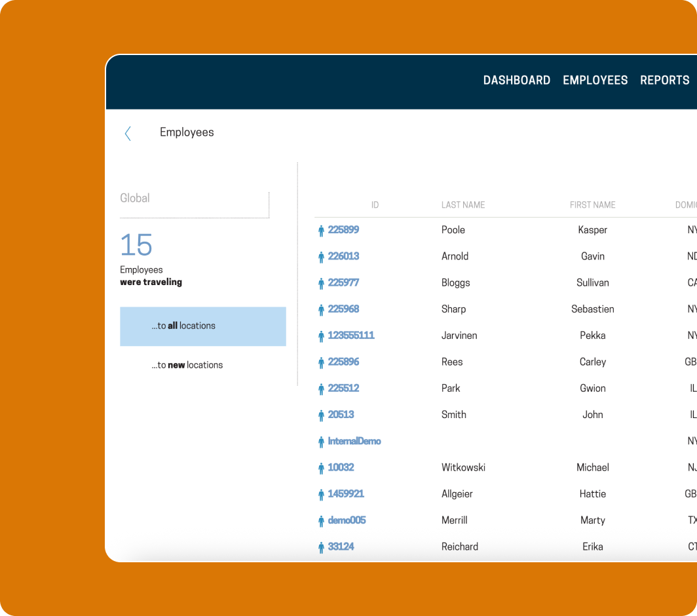Viewport: 697px width, 616px height.
Task: Click person icon for employee 1459921
Action: [321, 495]
